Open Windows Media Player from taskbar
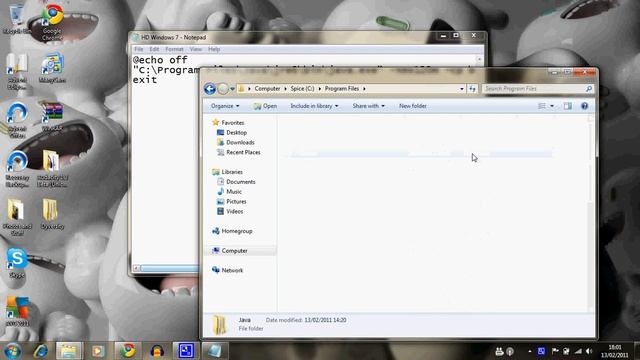Image resolution: width=640 pixels, height=360 pixels. point(98,351)
